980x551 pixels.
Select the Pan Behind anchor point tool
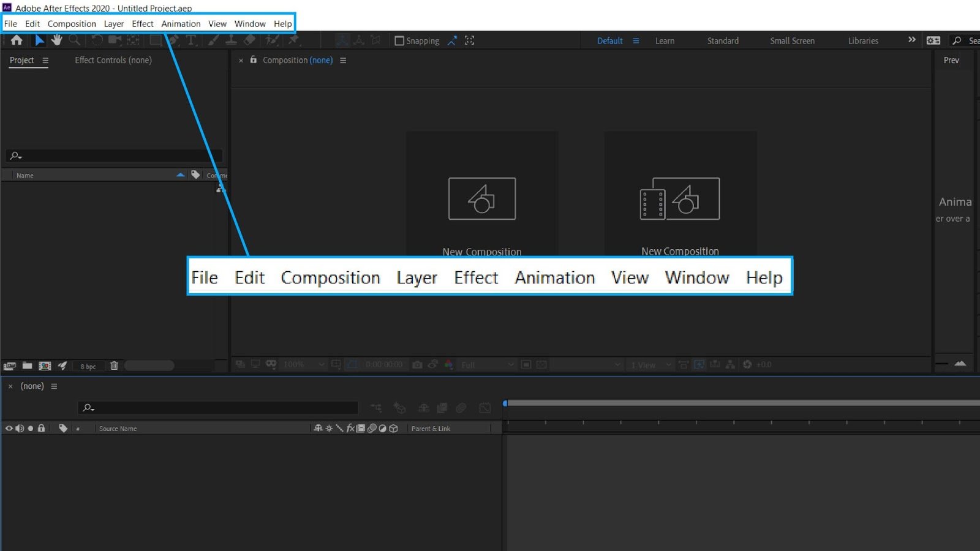pos(133,40)
